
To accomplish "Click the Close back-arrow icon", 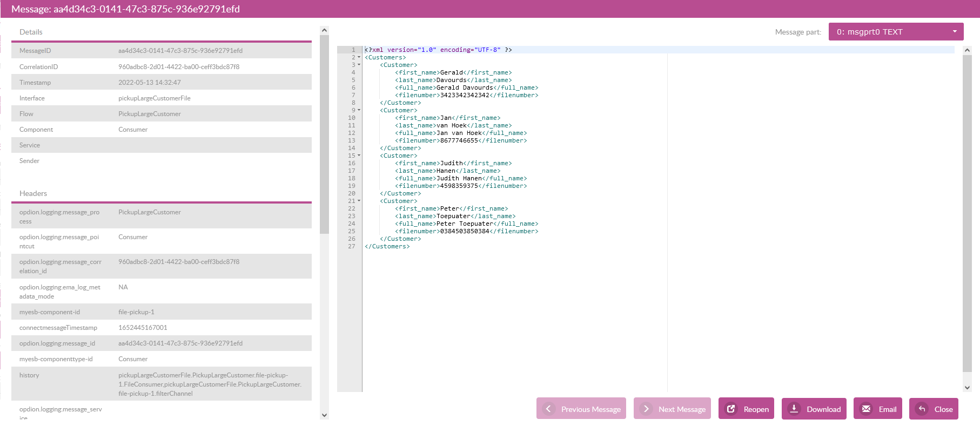I will (x=922, y=409).
